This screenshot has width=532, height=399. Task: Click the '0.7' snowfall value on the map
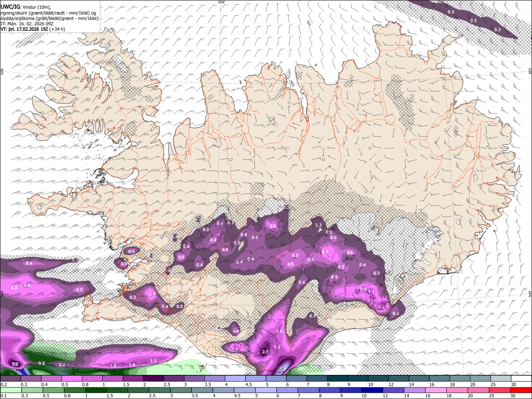point(325,252)
